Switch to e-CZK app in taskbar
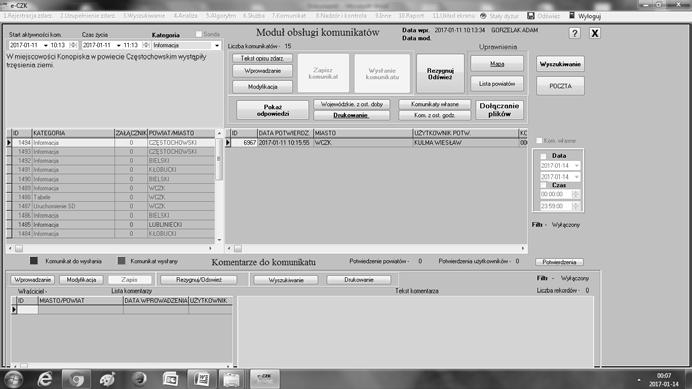Viewport: 692px width, 389px height. pyautogui.click(x=264, y=378)
